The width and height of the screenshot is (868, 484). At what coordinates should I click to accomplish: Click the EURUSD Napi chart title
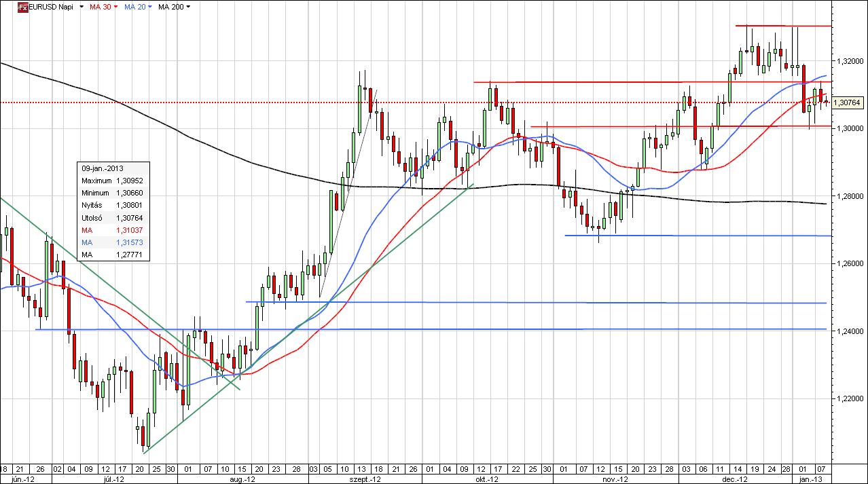click(x=52, y=7)
